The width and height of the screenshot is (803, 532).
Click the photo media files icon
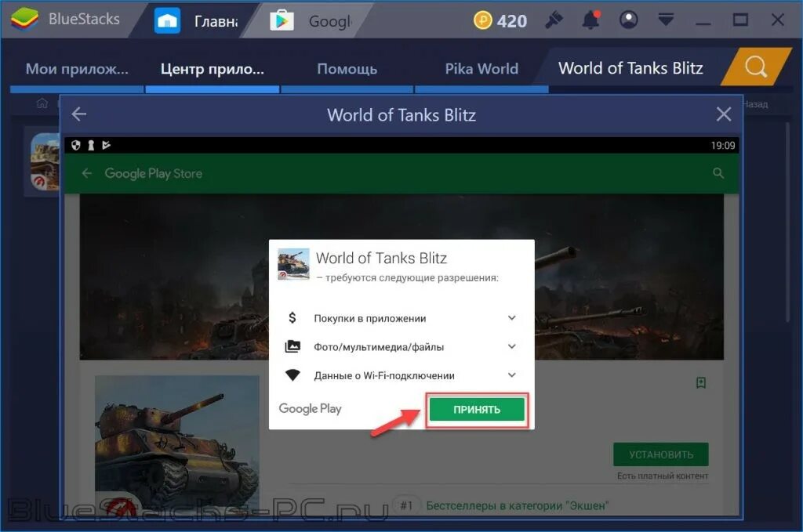(292, 346)
